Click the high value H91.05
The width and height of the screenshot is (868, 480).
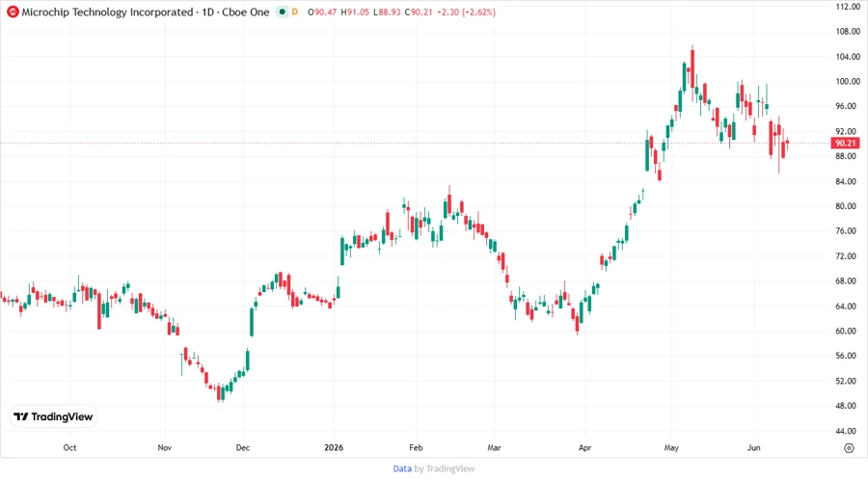[355, 12]
